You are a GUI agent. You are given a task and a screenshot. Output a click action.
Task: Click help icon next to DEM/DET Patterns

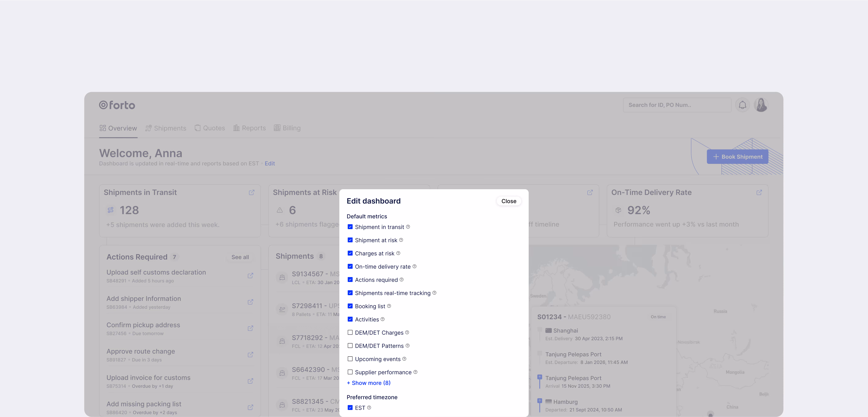click(x=407, y=346)
